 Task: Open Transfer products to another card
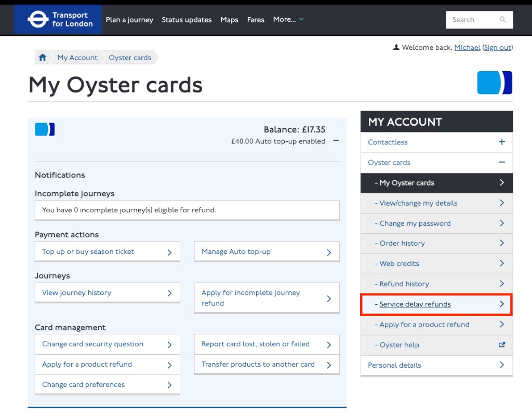(x=267, y=365)
